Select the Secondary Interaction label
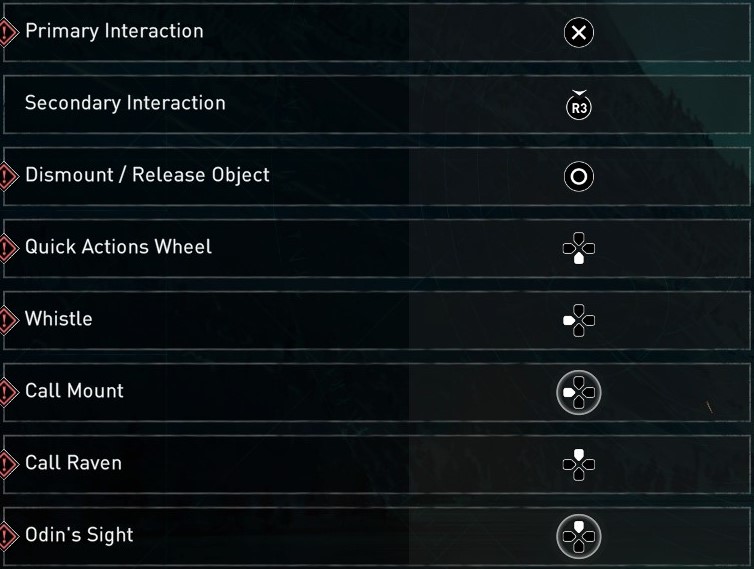This screenshot has width=754, height=569. pos(125,103)
